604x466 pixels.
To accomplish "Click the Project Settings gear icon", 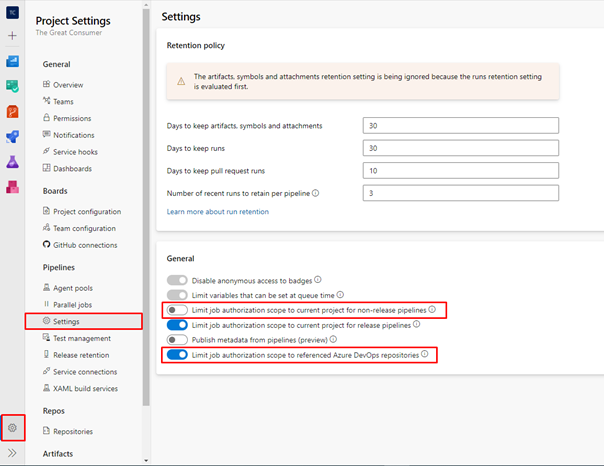I will point(13,427).
